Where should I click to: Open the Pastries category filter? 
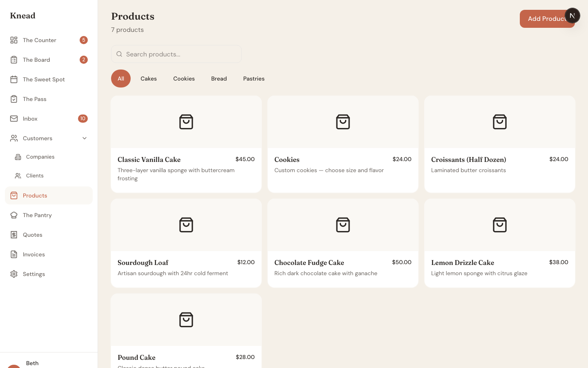click(254, 79)
